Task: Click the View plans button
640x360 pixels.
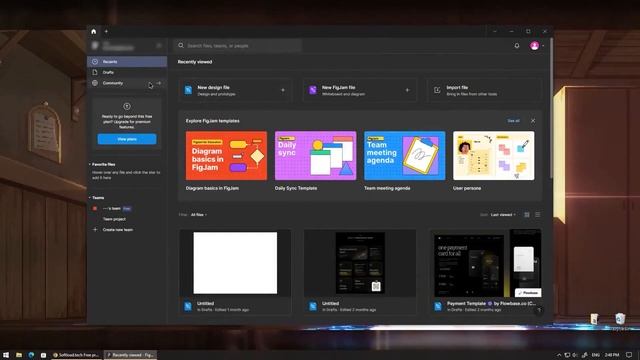Action: [x=127, y=139]
